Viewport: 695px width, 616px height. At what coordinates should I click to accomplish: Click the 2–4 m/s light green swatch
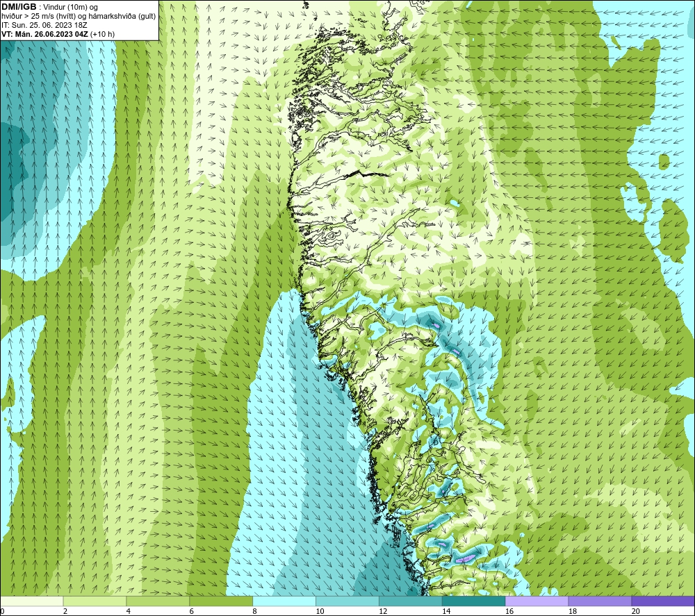click(95, 601)
